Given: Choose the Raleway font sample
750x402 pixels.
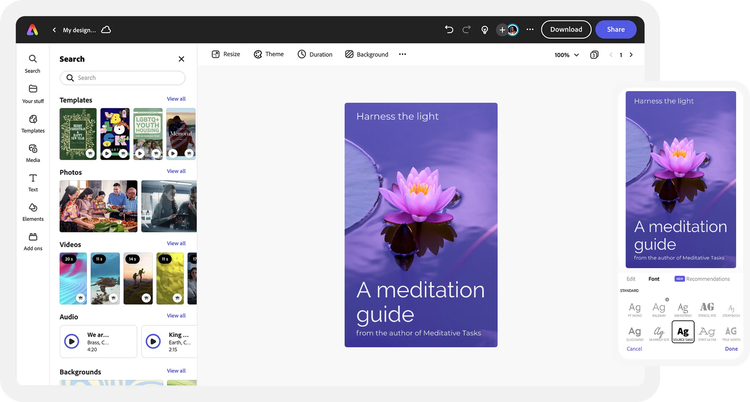Looking at the screenshot, I should click(659, 309).
